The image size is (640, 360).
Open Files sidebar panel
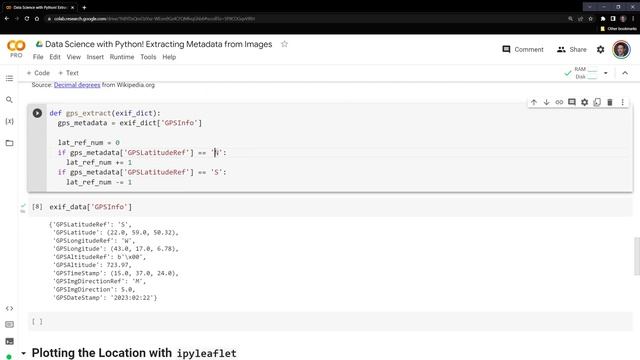pos(9,143)
